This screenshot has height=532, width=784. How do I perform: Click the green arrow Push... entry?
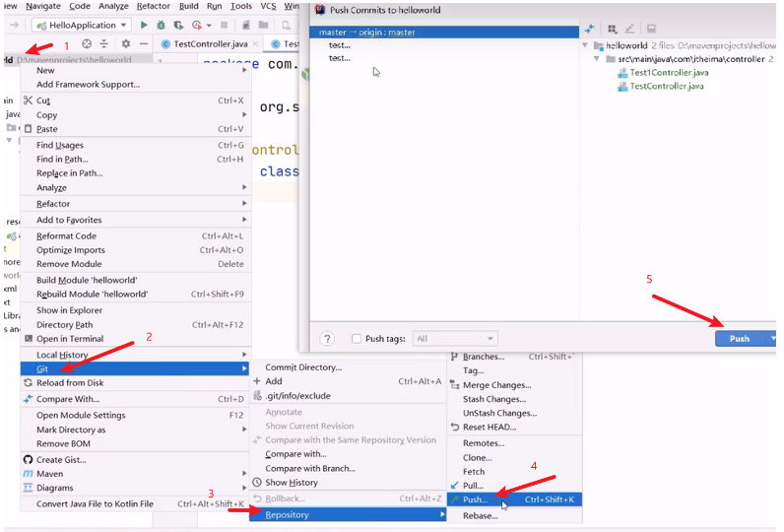[x=454, y=499]
